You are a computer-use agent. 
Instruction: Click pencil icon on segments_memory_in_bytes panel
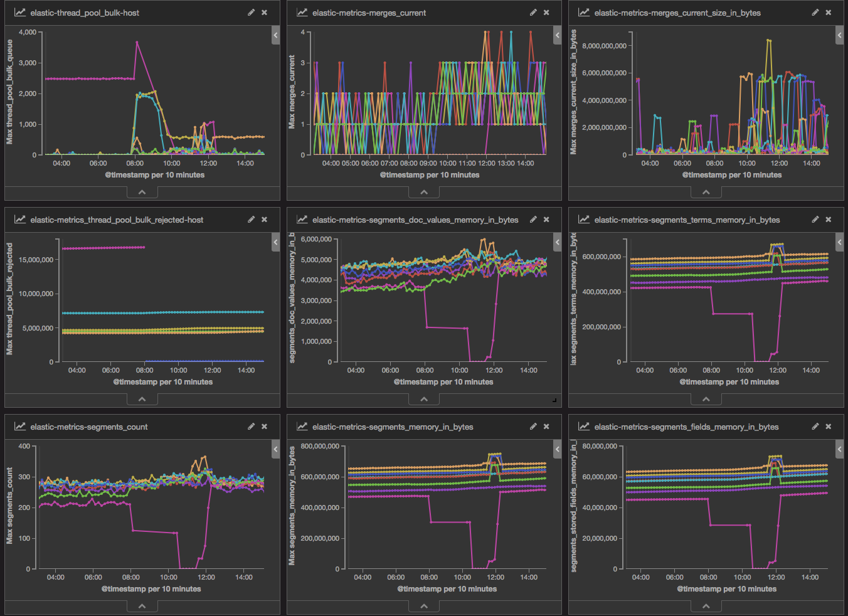533,427
